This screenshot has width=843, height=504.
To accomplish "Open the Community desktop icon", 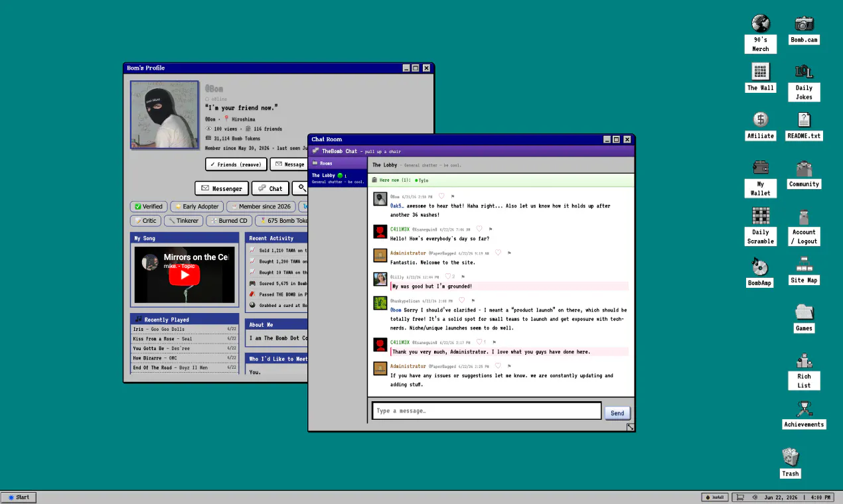I will (804, 174).
